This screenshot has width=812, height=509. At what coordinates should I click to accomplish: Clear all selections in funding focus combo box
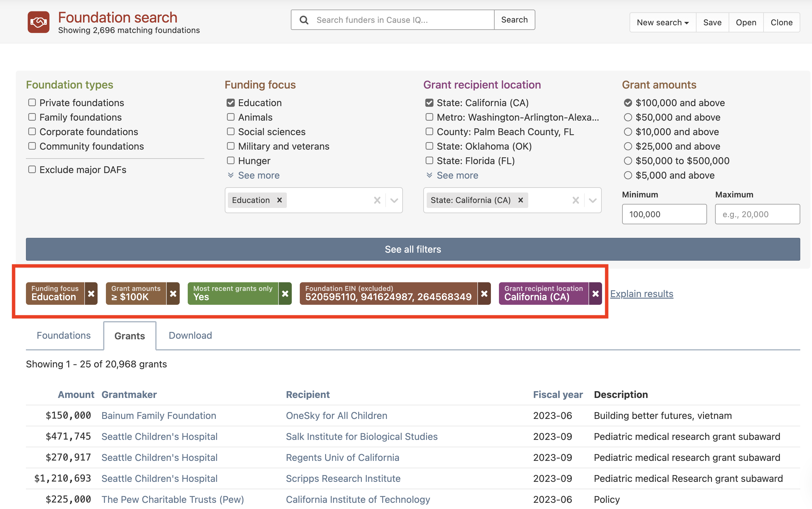coord(377,200)
